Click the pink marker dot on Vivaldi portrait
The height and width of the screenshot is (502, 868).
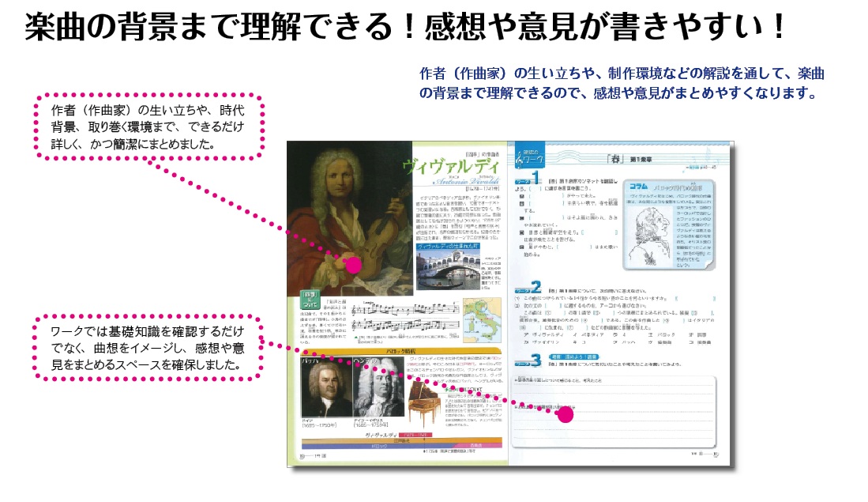click(x=354, y=266)
